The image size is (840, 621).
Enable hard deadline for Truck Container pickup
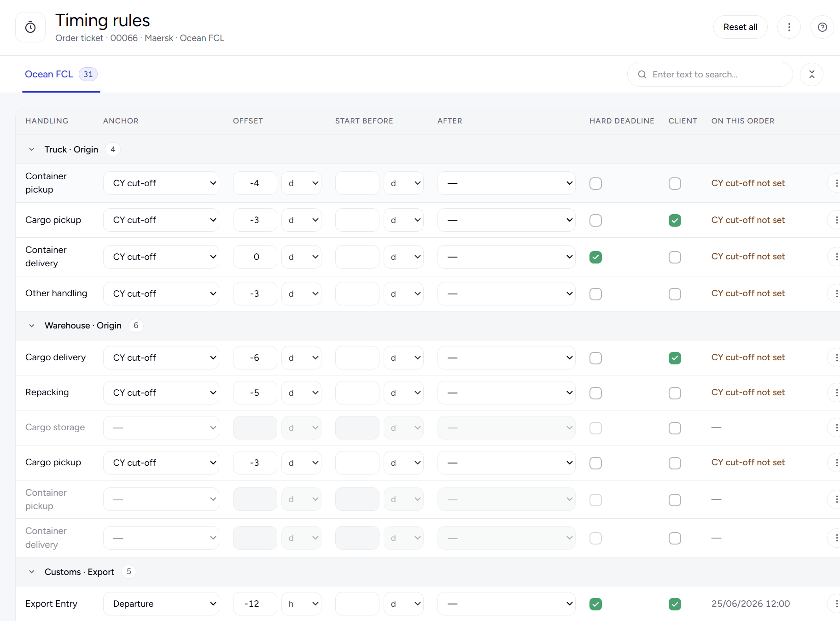point(595,183)
